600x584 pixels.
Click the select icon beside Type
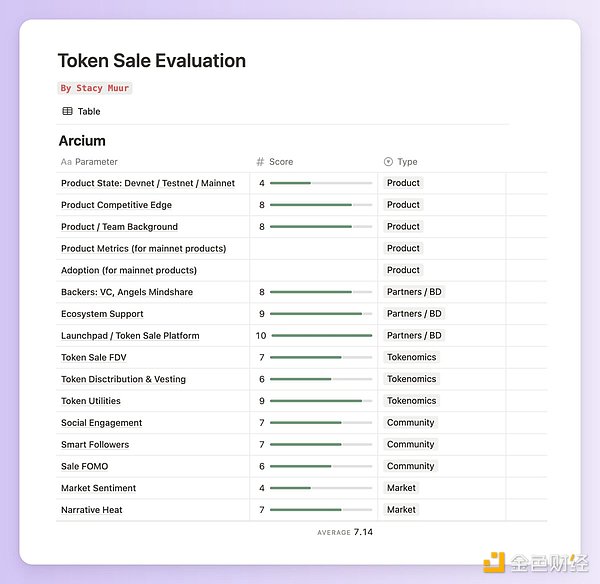[x=388, y=162]
